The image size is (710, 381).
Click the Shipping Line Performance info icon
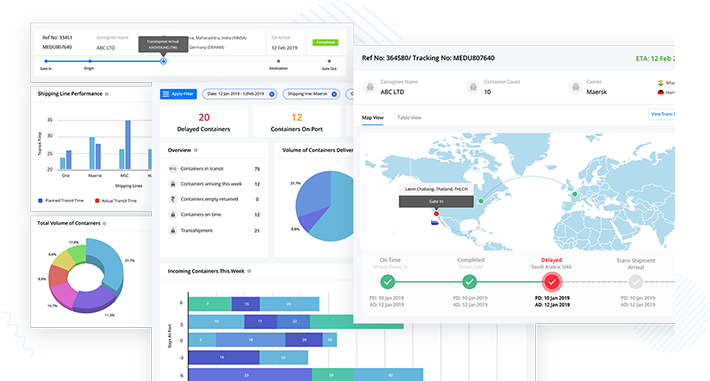[107, 94]
